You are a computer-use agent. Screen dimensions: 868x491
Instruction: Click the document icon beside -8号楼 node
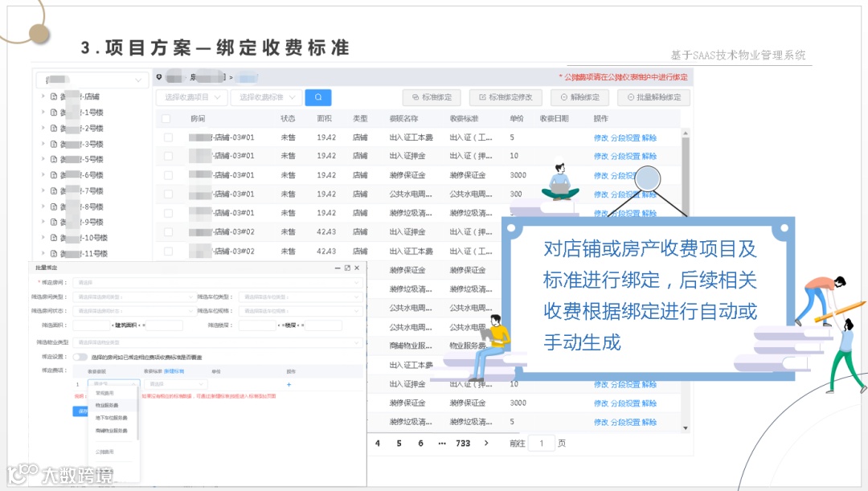point(54,207)
